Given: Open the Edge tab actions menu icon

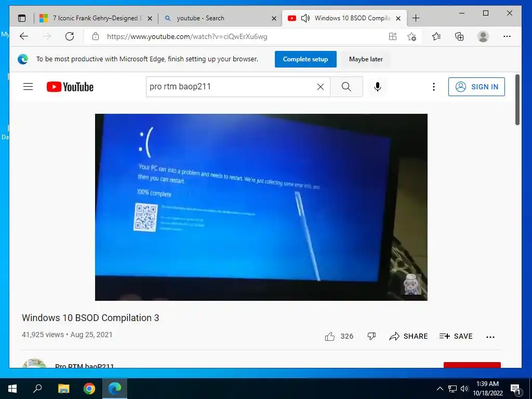Looking at the screenshot, I should (x=22, y=18).
